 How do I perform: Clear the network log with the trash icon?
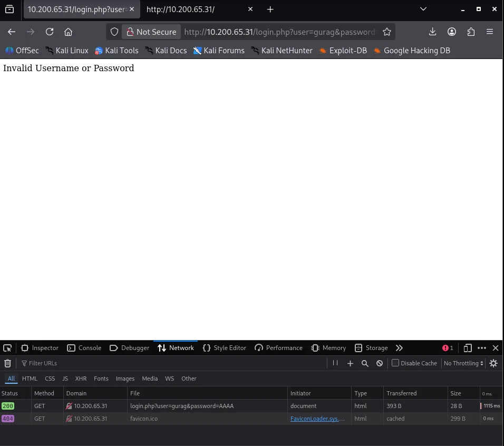pos(7,363)
